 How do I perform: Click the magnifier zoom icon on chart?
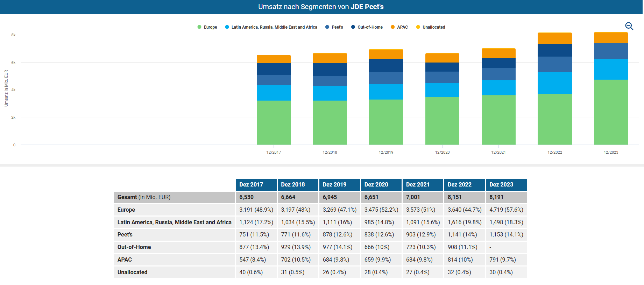[629, 26]
